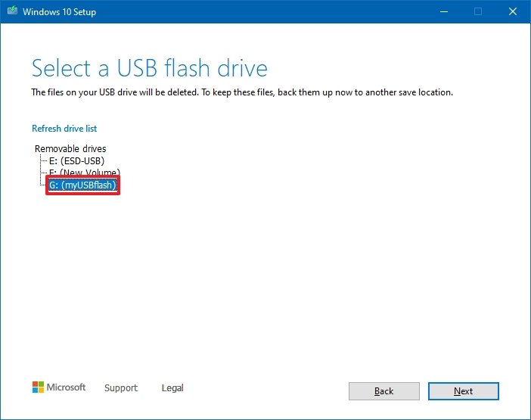Open the Legal link
The width and height of the screenshot is (531, 420).
[172, 387]
